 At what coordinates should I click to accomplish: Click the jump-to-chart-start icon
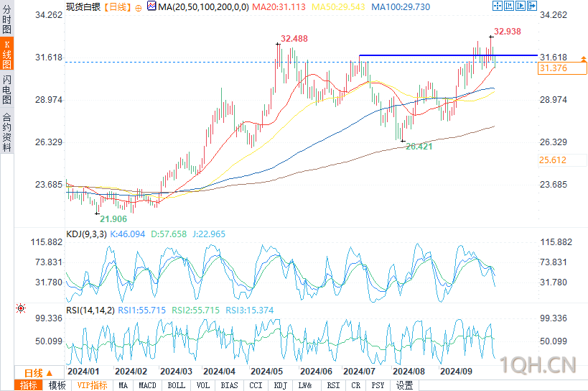tap(509, 6)
